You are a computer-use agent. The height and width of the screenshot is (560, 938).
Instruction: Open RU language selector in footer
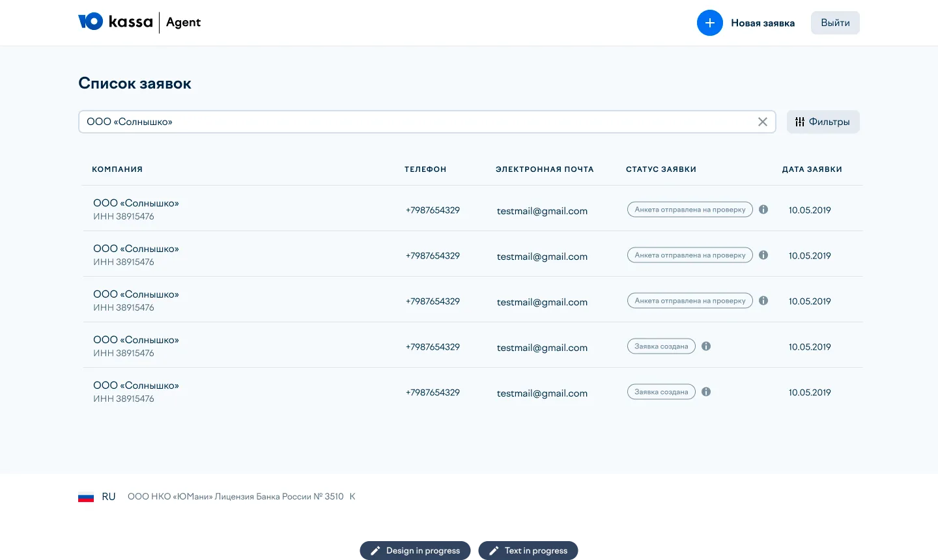[x=109, y=497]
